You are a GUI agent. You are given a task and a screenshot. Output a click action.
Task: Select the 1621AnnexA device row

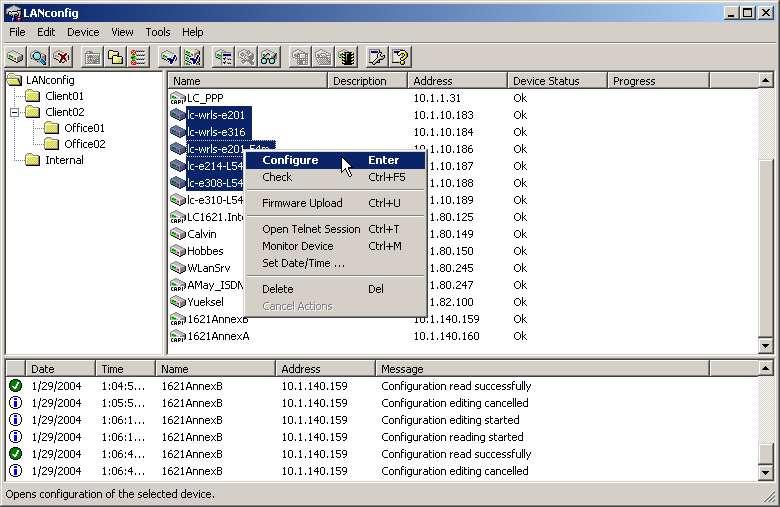point(218,336)
